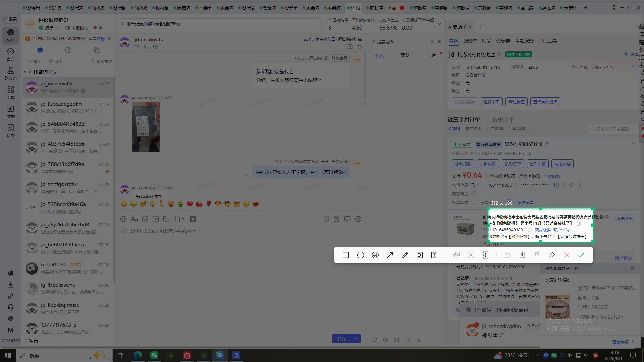Select the arrow annotation tool
Screen dimensions: 644x362
[x=390, y=255]
